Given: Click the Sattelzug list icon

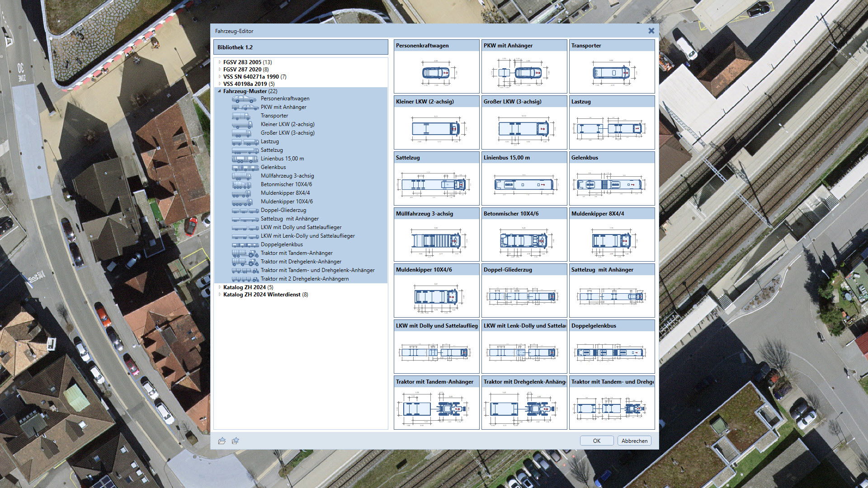Looking at the screenshot, I should pos(245,150).
